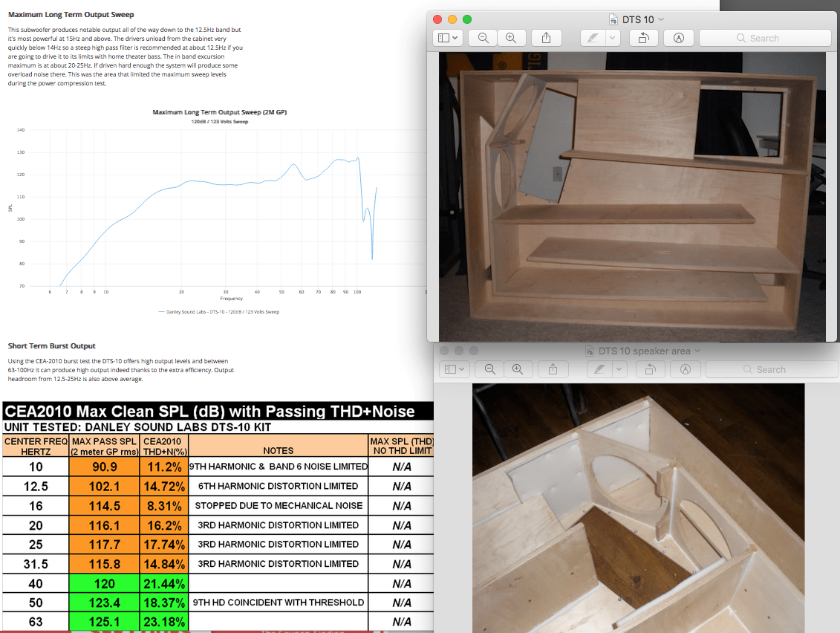Click green 120 SPL cell
840x633 pixels.
click(x=105, y=584)
